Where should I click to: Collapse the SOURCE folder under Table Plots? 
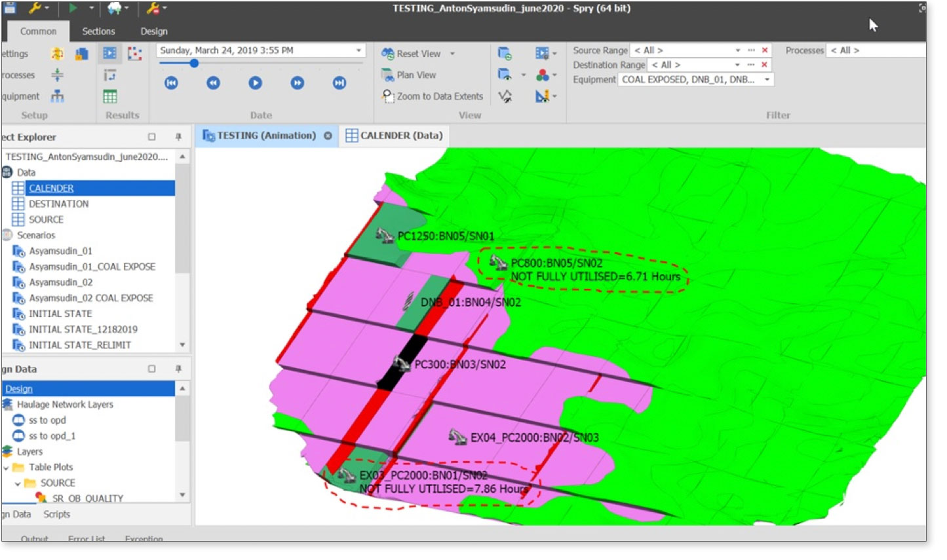pyautogui.click(x=18, y=483)
